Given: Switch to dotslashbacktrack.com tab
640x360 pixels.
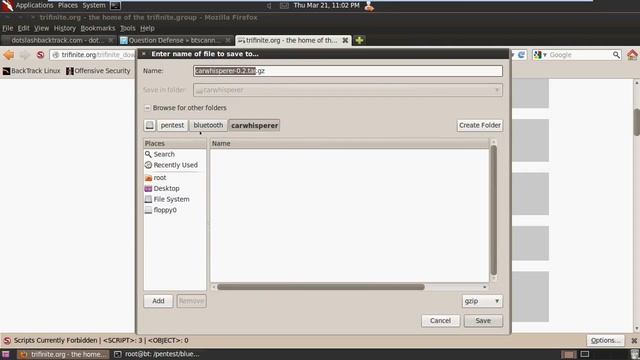Looking at the screenshot, I should click(x=58, y=40).
